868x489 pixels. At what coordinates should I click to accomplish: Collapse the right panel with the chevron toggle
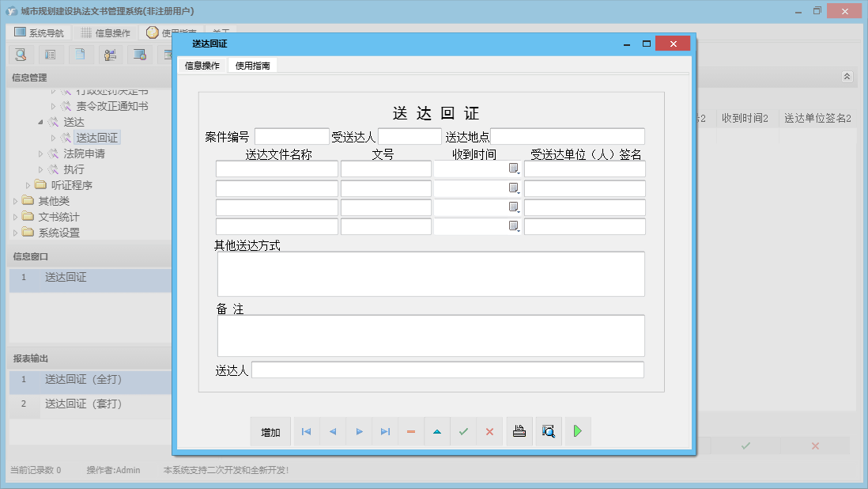point(846,77)
